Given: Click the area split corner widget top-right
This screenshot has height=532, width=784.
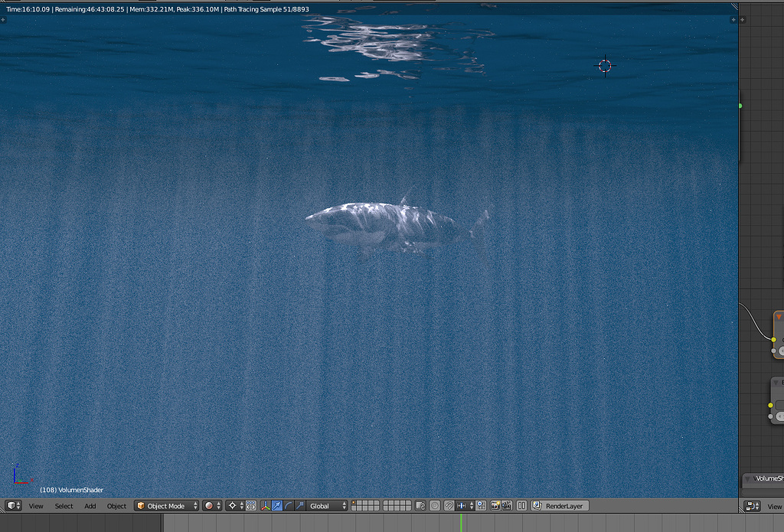Looking at the screenshot, I should (x=734, y=6).
